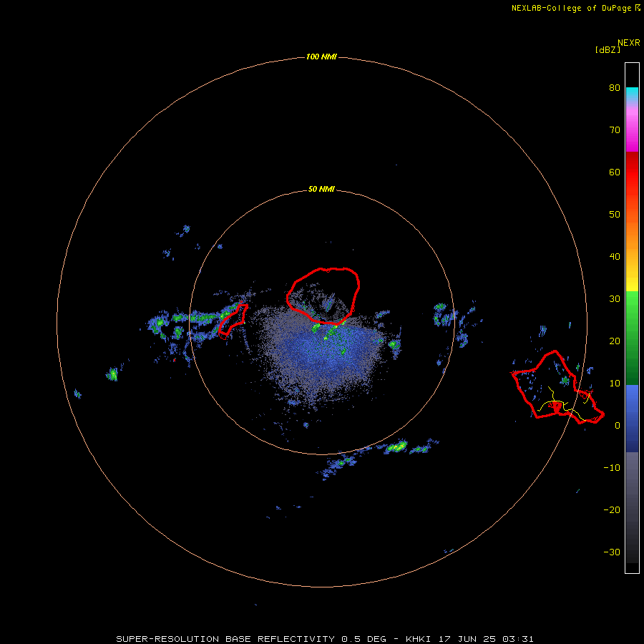Screen dimensions: 644x644
Task: Click the cyan segment of the reflectivity color bar
Action: 632,93
